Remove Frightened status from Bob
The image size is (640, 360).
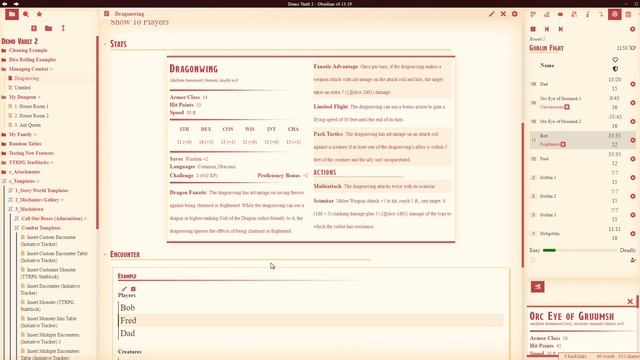coord(563,144)
